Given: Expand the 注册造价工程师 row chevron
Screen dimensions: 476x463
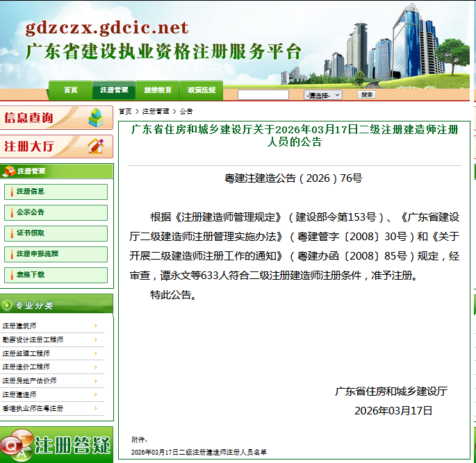Looking at the screenshot, I should coord(96,367).
